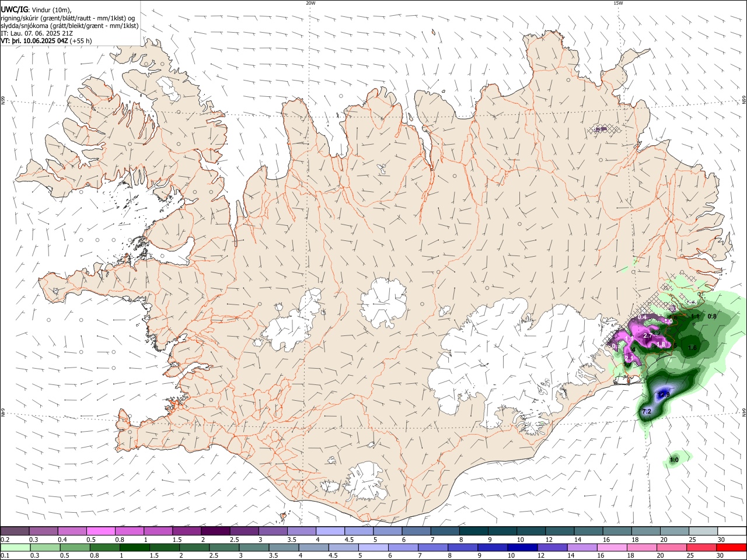
Task: Select light gray top swatch starting at 25
Action: point(703,531)
